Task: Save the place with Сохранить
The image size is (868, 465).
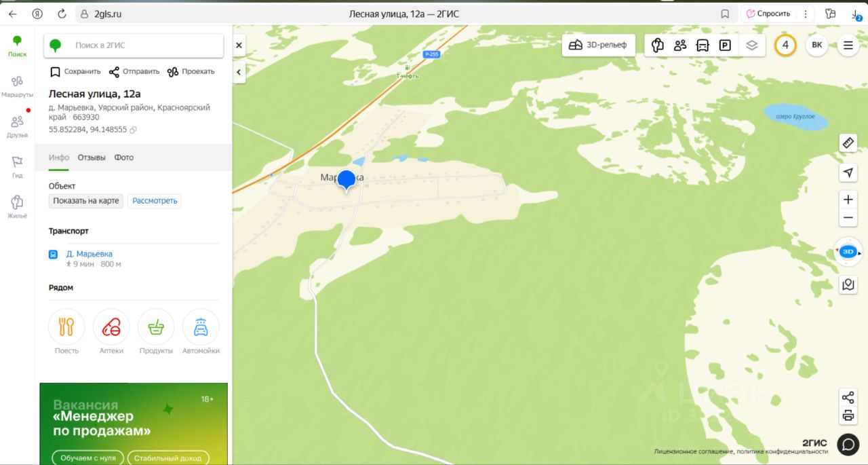Action: (75, 71)
